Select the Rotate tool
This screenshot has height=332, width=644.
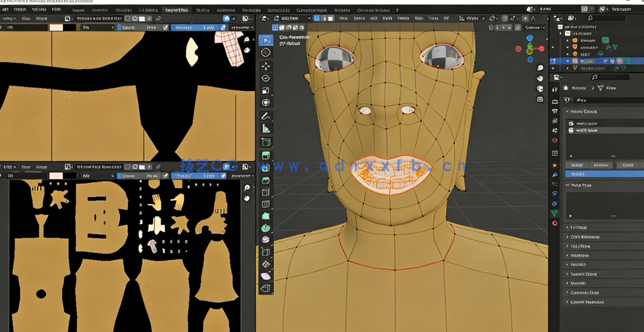(266, 78)
